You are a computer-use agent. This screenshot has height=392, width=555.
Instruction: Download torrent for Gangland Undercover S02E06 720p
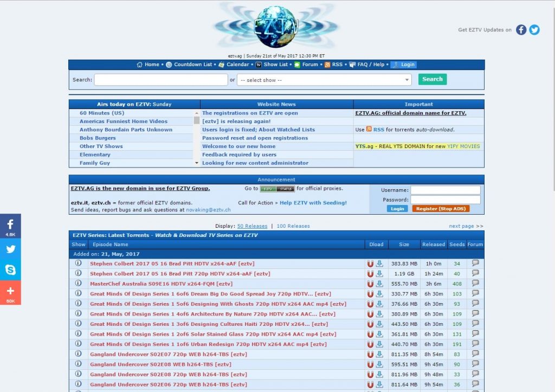tap(379, 384)
